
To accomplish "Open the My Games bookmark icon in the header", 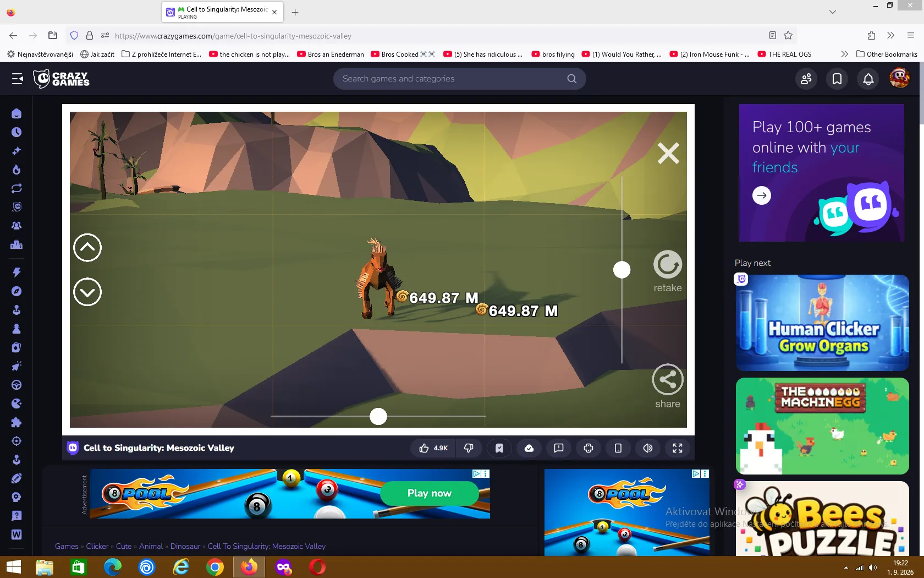I will [x=837, y=79].
